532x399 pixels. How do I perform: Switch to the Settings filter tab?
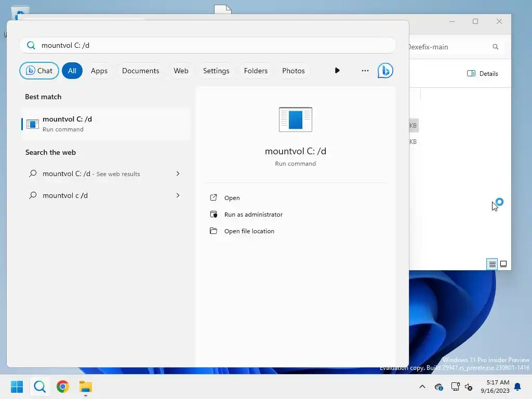point(216,71)
